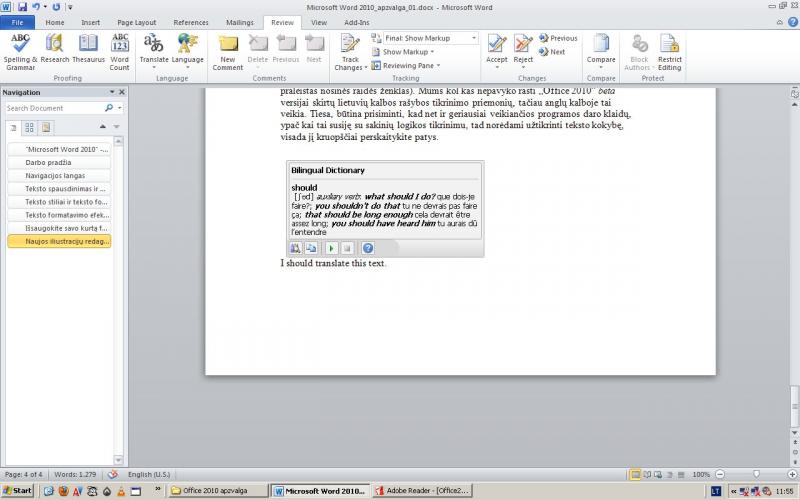Reject the current tracked change
This screenshot has width=800, height=500.
[523, 52]
